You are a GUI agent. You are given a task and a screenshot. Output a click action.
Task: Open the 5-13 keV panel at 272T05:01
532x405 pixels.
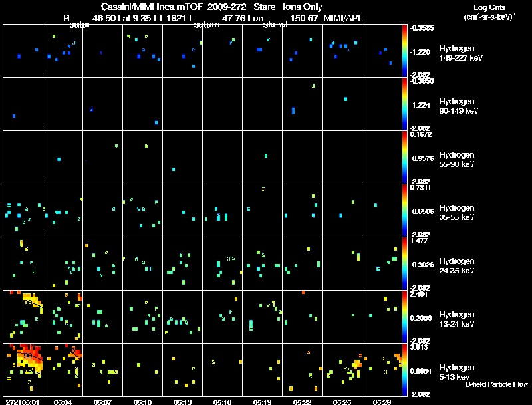click(x=23, y=370)
